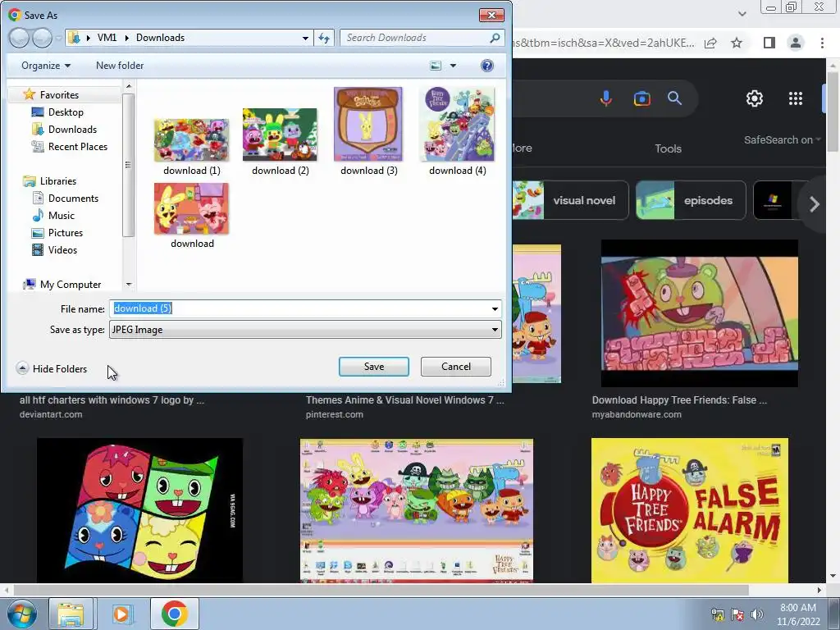Open SafeSearch on dropdown in Chrome

coord(782,139)
